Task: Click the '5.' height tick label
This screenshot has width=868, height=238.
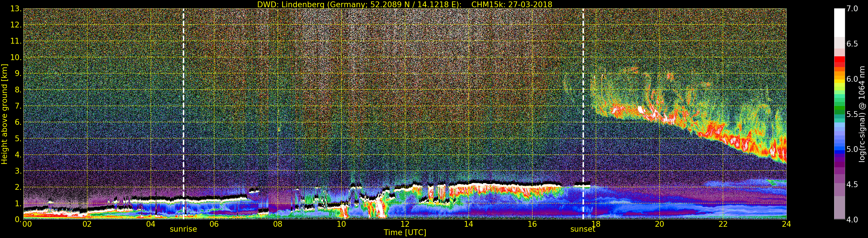Action: pyautogui.click(x=18, y=138)
